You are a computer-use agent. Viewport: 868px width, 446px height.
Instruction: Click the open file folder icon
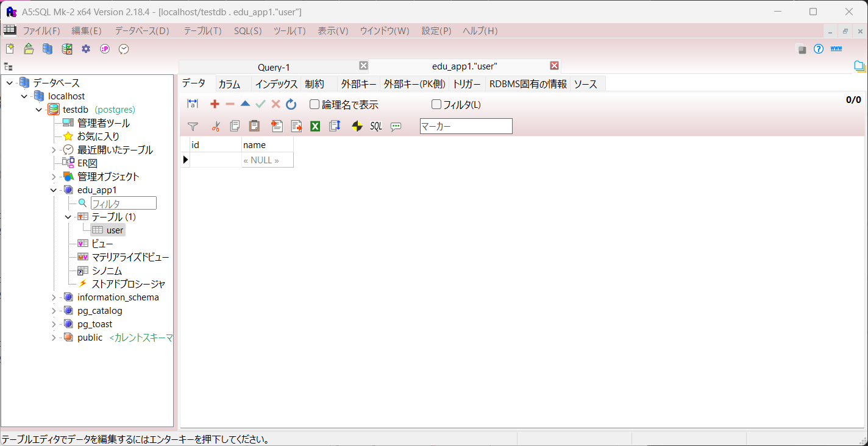tap(29, 49)
